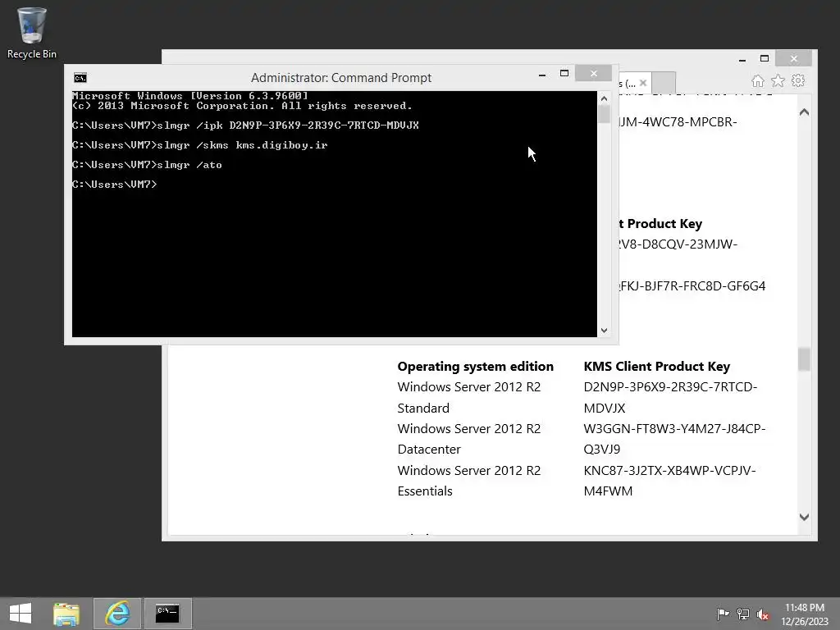Viewport: 840px width, 630px height.
Task: Open the Action Center flag tray icon
Action: 723,614
